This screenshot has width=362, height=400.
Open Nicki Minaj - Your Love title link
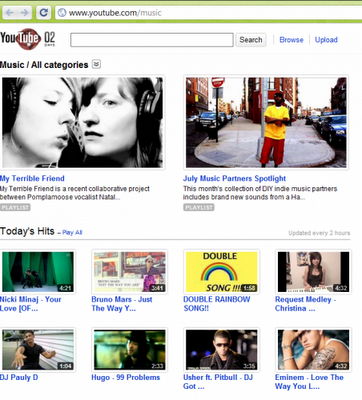tap(31, 304)
